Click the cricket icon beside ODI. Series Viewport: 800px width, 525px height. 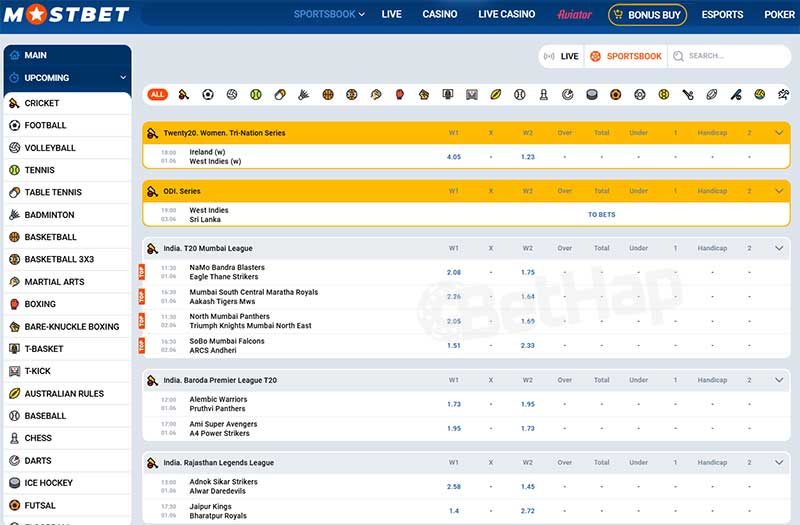(x=152, y=191)
